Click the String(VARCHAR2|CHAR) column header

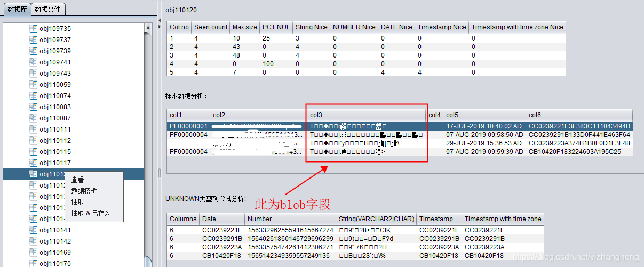point(377,219)
